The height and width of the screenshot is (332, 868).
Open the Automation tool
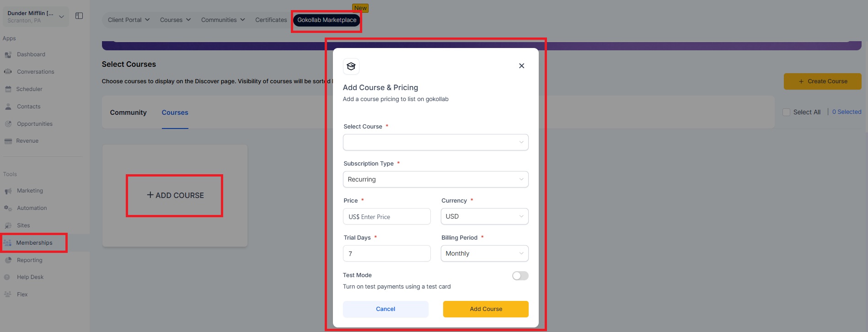point(32,208)
